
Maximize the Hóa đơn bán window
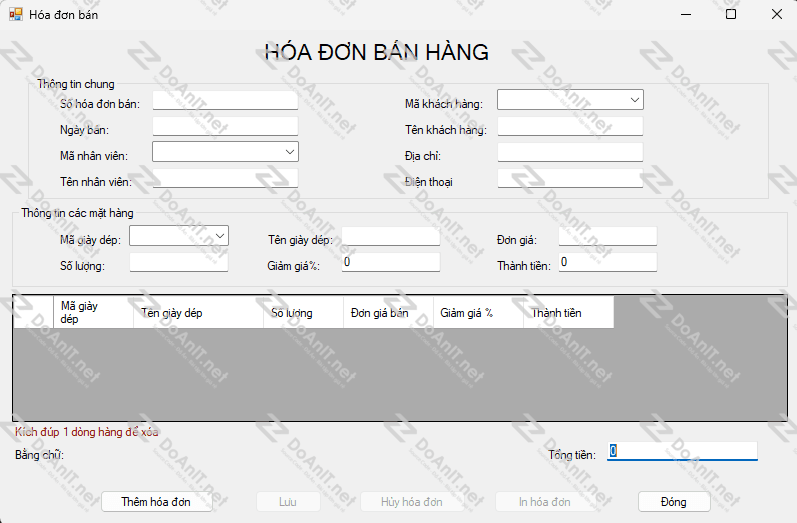[731, 14]
